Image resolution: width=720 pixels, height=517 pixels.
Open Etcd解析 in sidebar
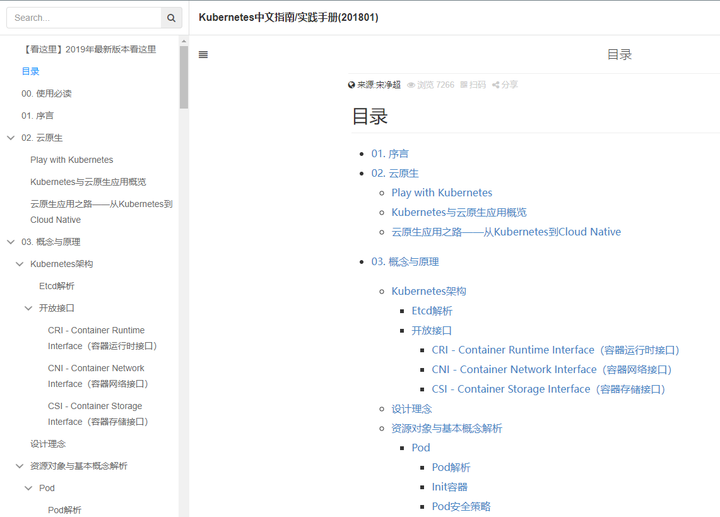(56, 286)
